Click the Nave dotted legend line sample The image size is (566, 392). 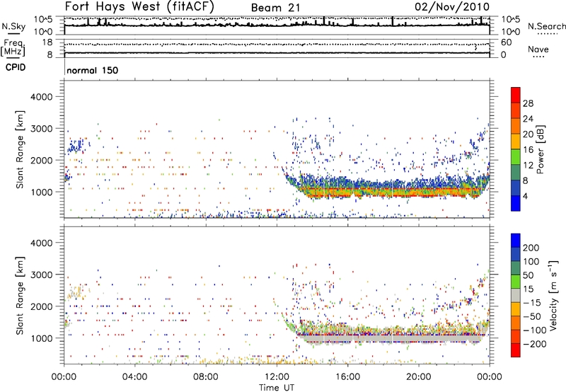coord(538,57)
